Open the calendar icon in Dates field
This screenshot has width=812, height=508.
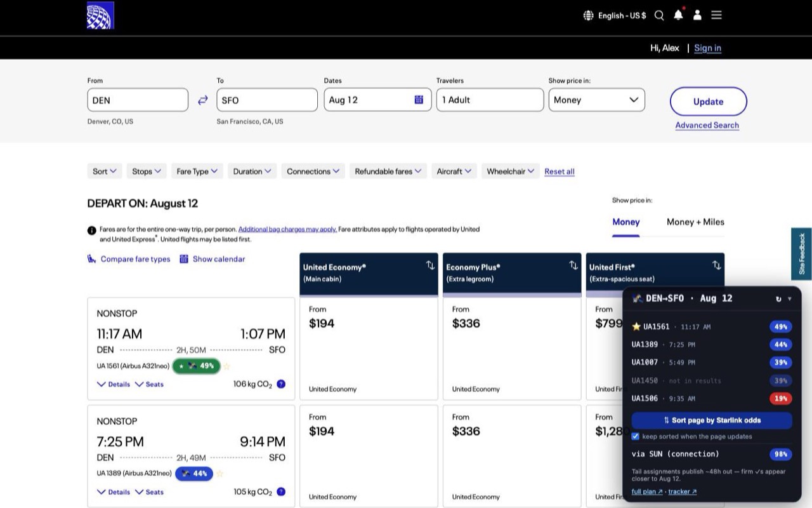pyautogui.click(x=419, y=100)
